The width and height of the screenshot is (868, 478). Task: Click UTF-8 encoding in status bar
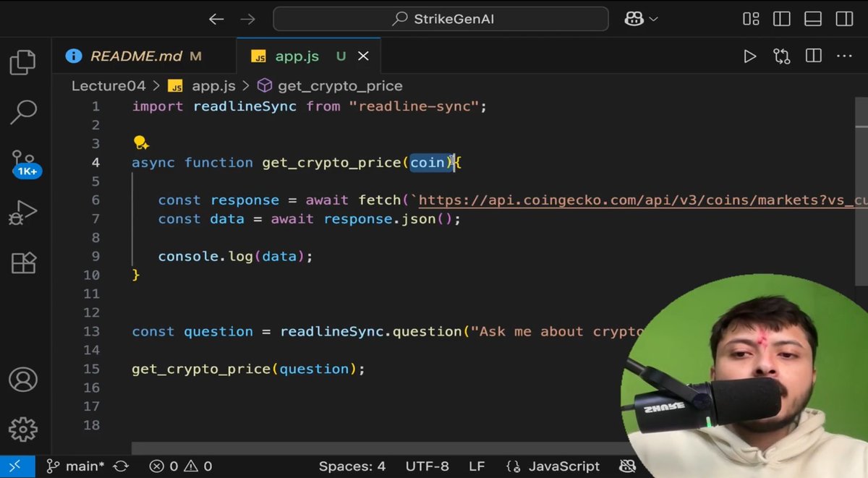427,466
